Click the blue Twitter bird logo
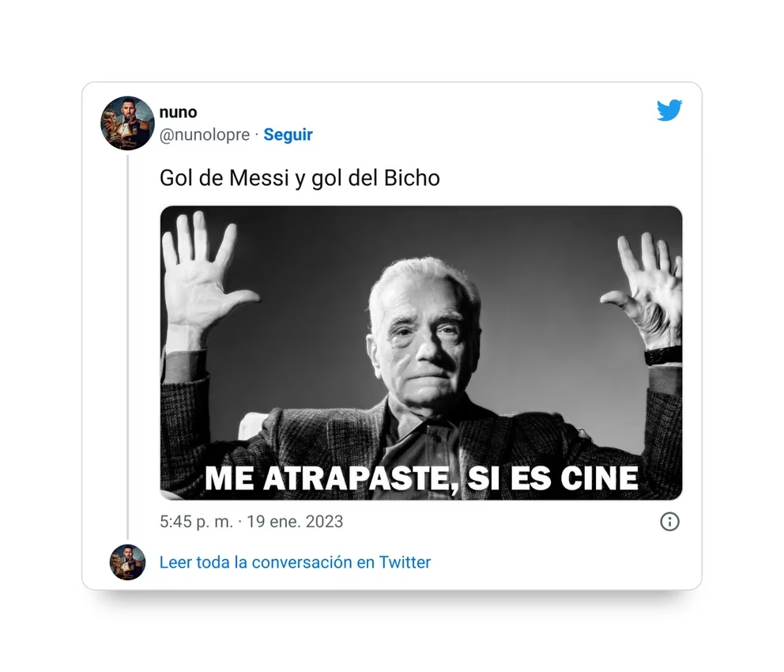The height and width of the screenshot is (672, 784). 669,110
